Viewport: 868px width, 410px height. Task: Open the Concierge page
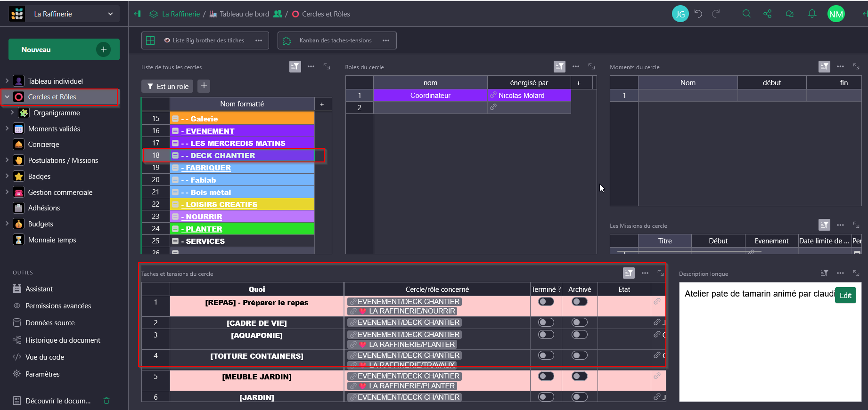(43, 145)
